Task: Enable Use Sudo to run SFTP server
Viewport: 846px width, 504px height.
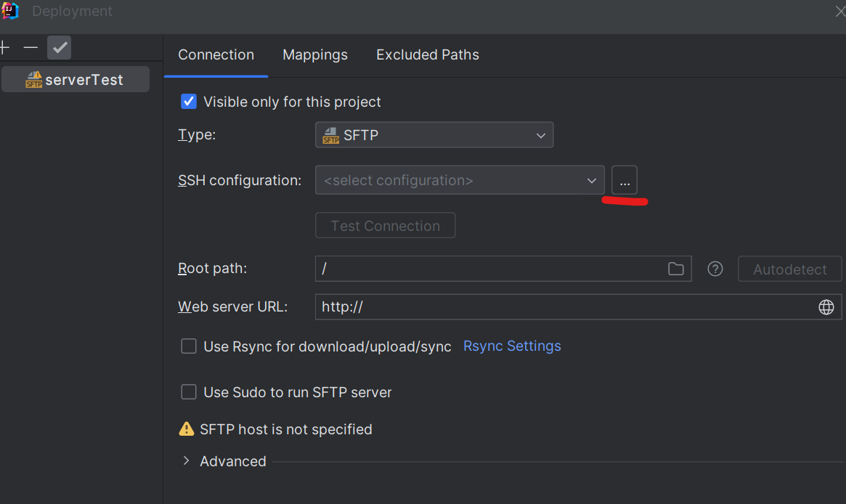Action: coord(189,392)
